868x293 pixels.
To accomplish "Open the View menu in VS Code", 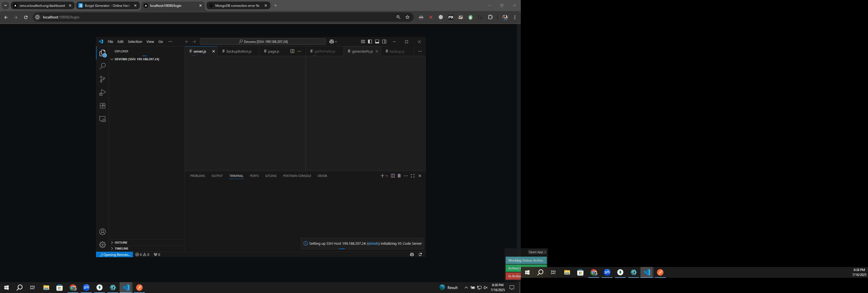I will (150, 42).
